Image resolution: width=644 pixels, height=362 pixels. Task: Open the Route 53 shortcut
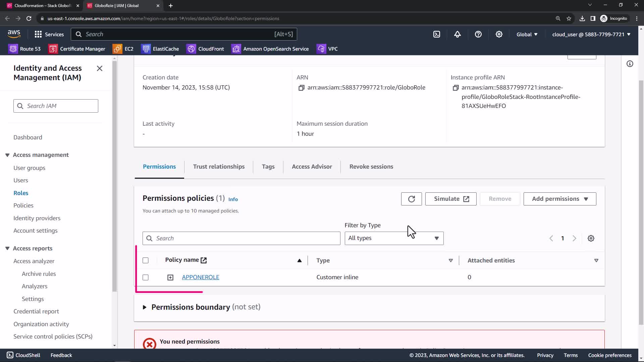(24, 49)
